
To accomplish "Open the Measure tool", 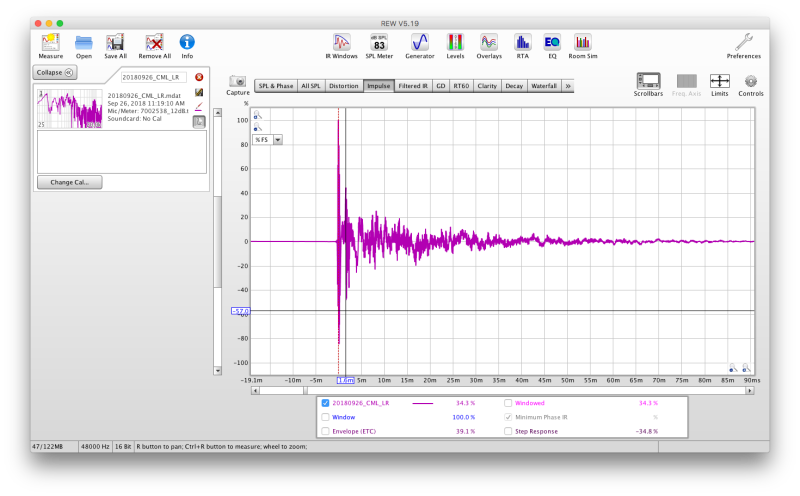I will [x=51, y=46].
